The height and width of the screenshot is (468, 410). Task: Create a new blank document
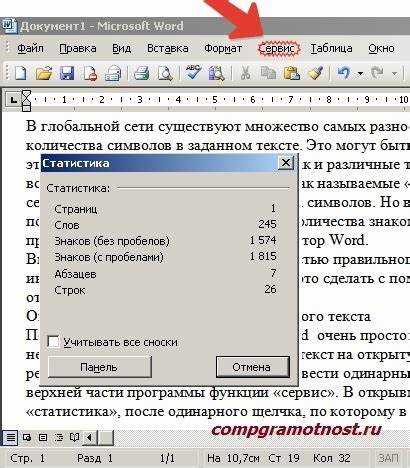click(20, 73)
